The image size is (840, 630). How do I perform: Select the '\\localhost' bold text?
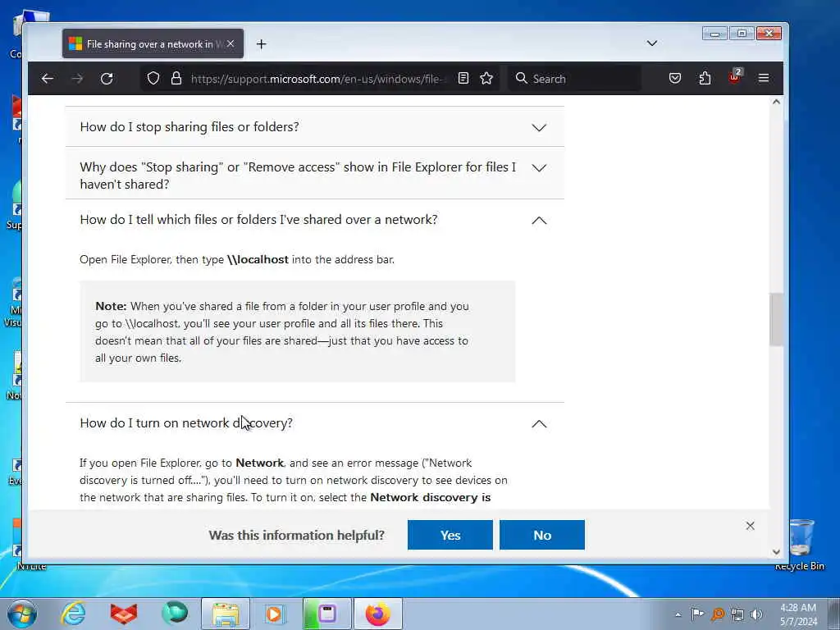(x=258, y=259)
